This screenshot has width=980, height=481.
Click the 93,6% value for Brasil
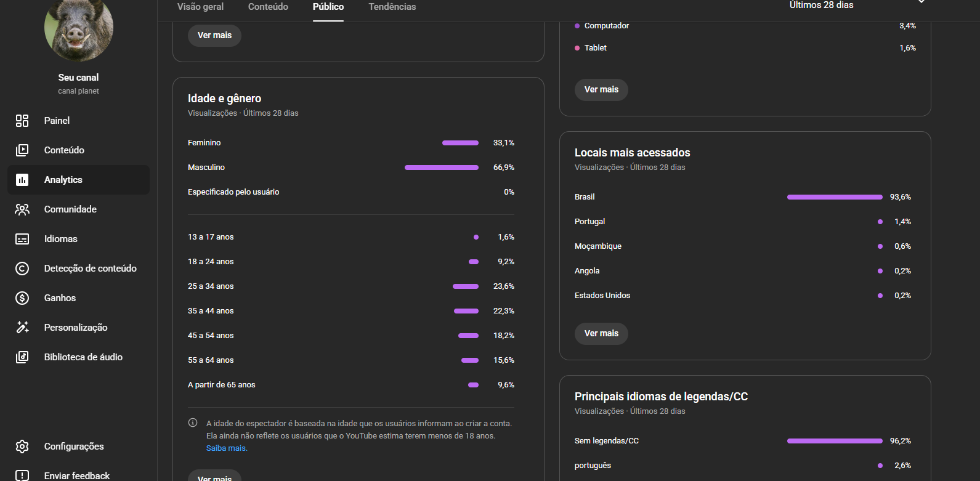901,197
